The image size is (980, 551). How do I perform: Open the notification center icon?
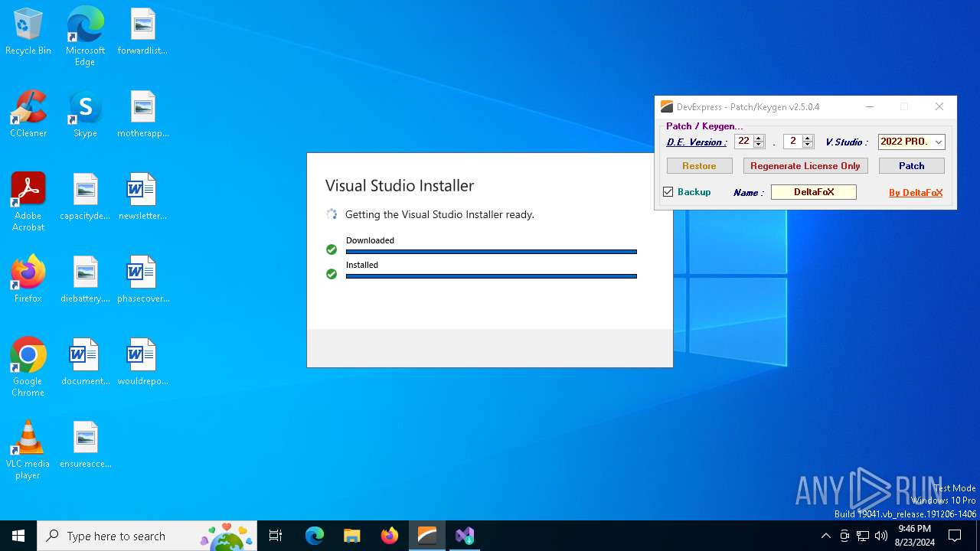click(955, 536)
